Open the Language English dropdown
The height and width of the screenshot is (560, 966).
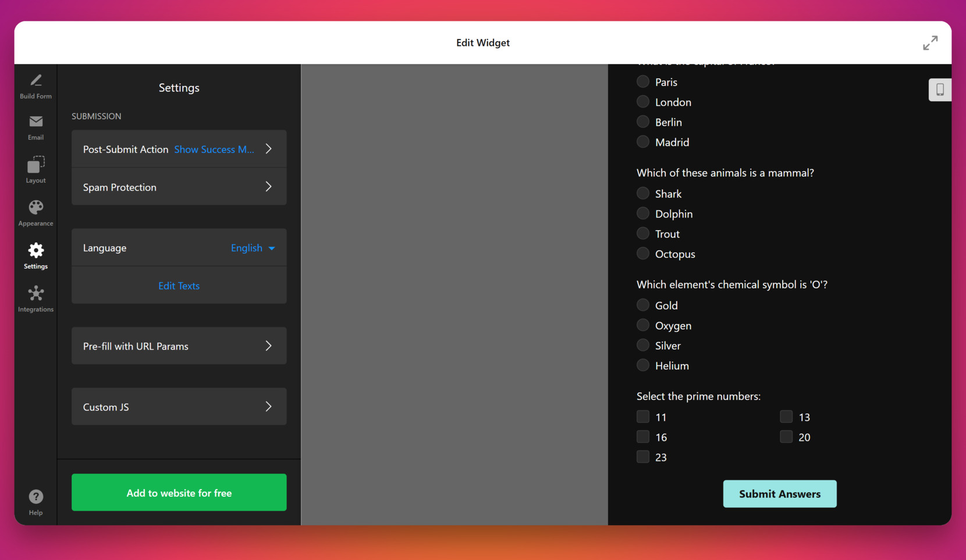[253, 248]
